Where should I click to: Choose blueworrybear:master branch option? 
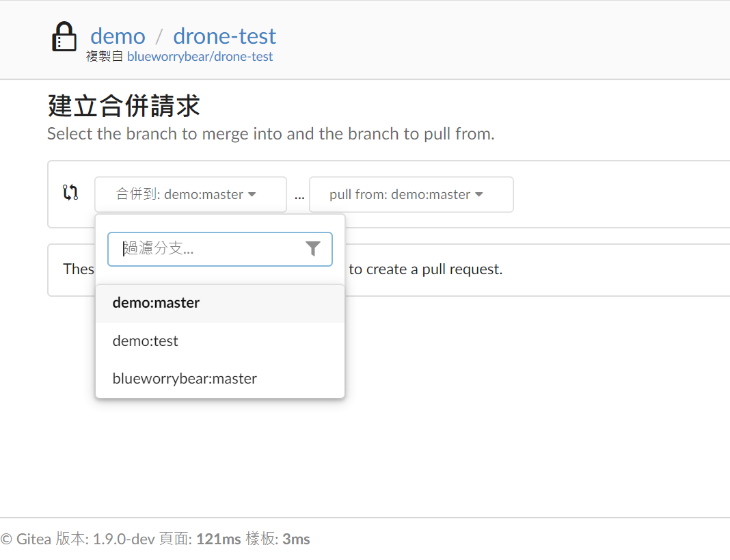click(x=219, y=379)
